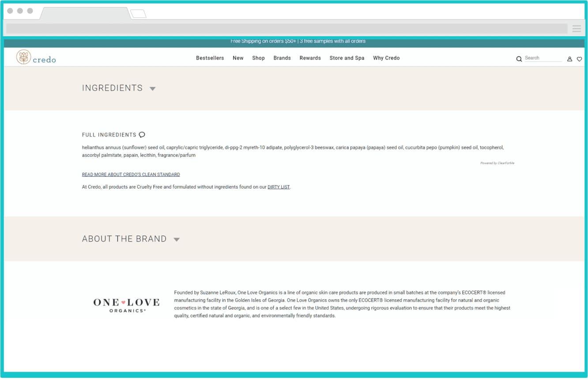Click Read More About Credo's Clean Standard
Screen dimensions: 588x380
[131, 175]
